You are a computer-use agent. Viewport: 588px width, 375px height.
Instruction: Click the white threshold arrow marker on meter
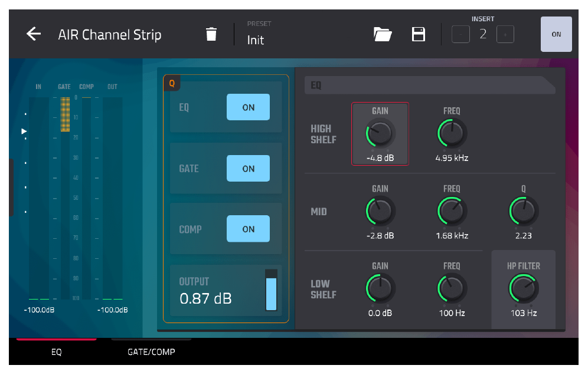click(24, 131)
